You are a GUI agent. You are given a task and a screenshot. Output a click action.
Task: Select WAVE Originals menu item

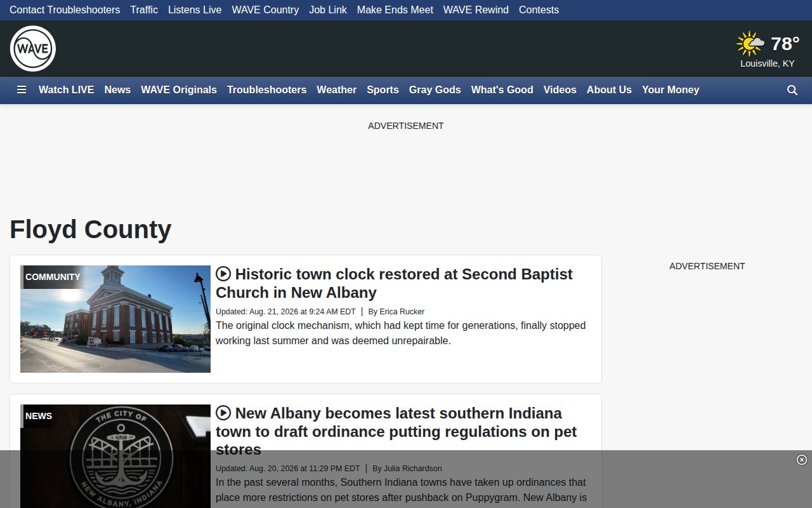[x=179, y=90]
